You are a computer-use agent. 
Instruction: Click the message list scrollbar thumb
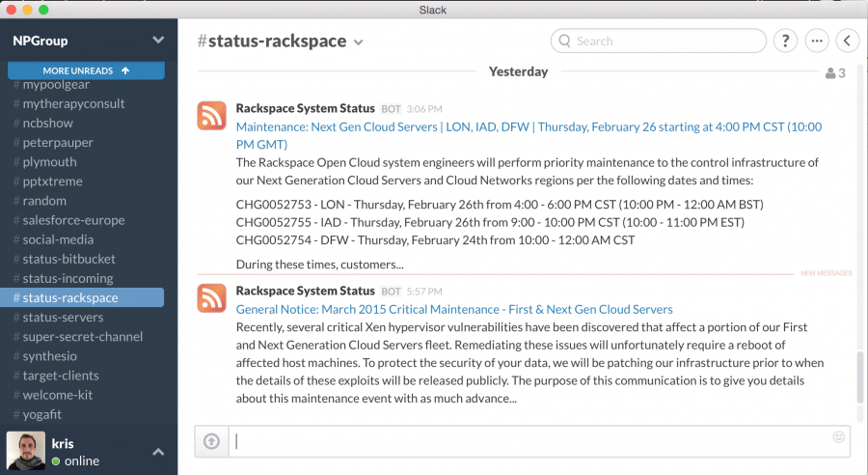tap(859, 377)
